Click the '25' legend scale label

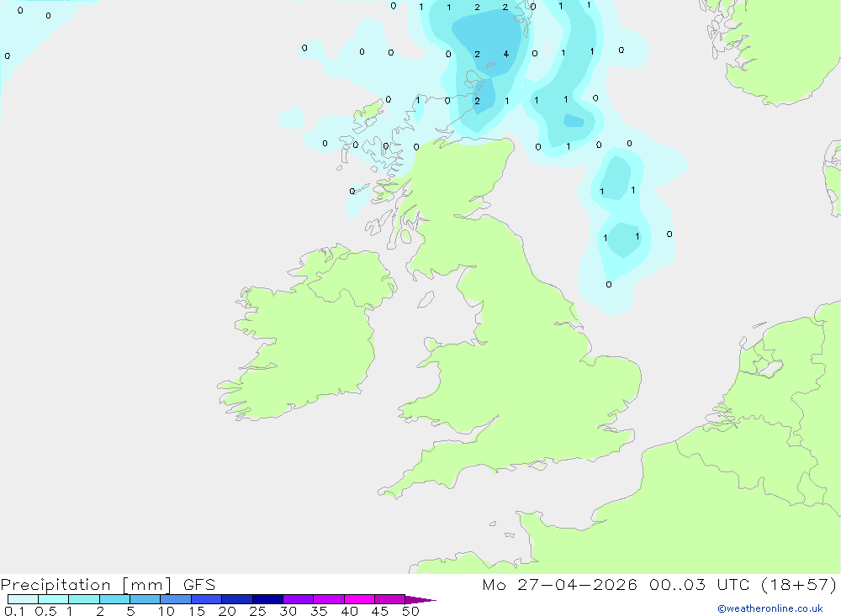click(257, 611)
